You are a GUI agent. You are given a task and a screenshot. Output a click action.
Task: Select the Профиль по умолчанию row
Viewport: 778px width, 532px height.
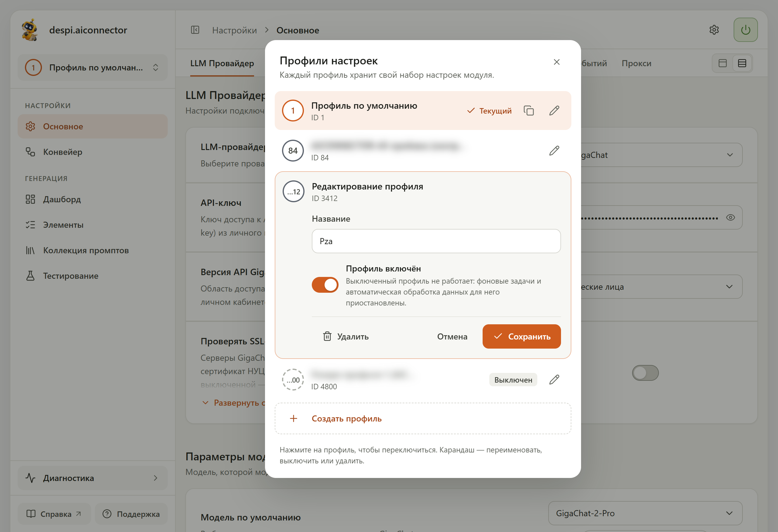(x=423, y=111)
